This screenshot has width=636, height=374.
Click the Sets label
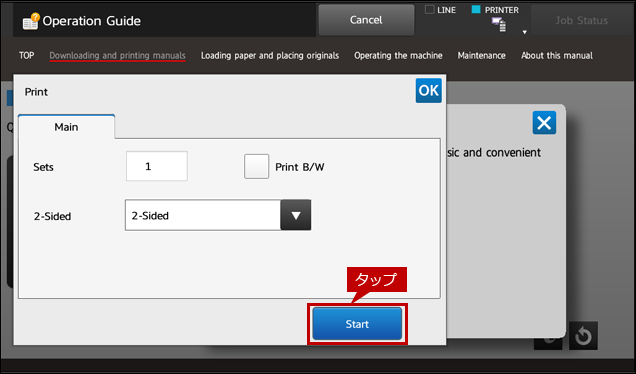(43, 167)
